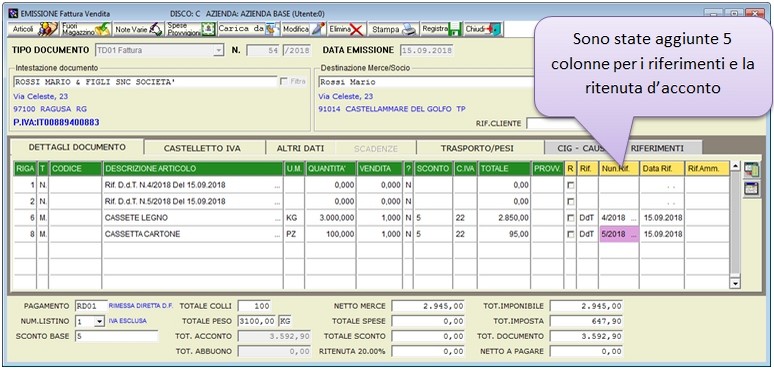Click the Destinazione Merce field Rossi Mario

(x=427, y=82)
